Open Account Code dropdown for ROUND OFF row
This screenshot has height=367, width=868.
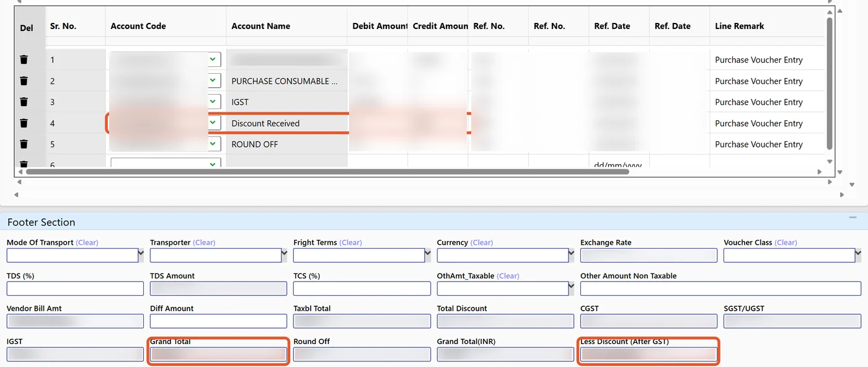pyautogui.click(x=213, y=144)
